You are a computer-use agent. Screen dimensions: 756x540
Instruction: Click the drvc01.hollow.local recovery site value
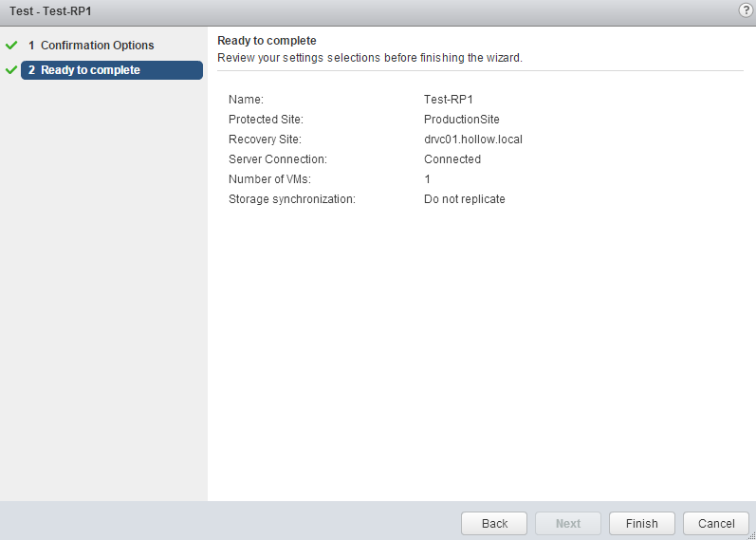tap(472, 140)
